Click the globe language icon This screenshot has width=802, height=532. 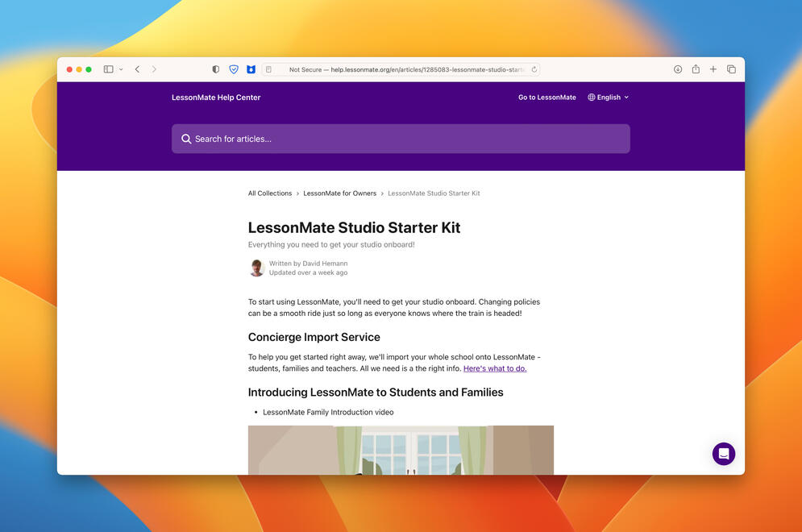click(592, 98)
